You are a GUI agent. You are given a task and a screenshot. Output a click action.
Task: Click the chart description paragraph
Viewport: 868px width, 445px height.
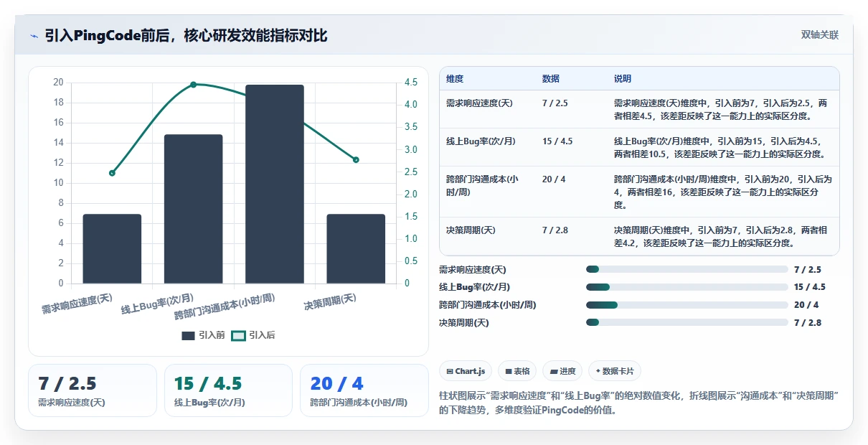[639, 403]
